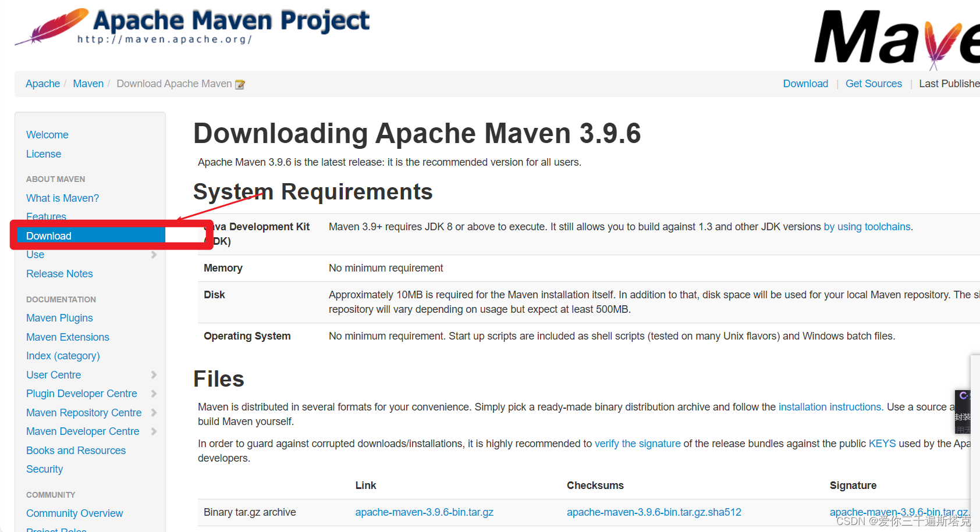Open Community Overview in the sidebar
This screenshot has width=980, height=532.
(74, 513)
